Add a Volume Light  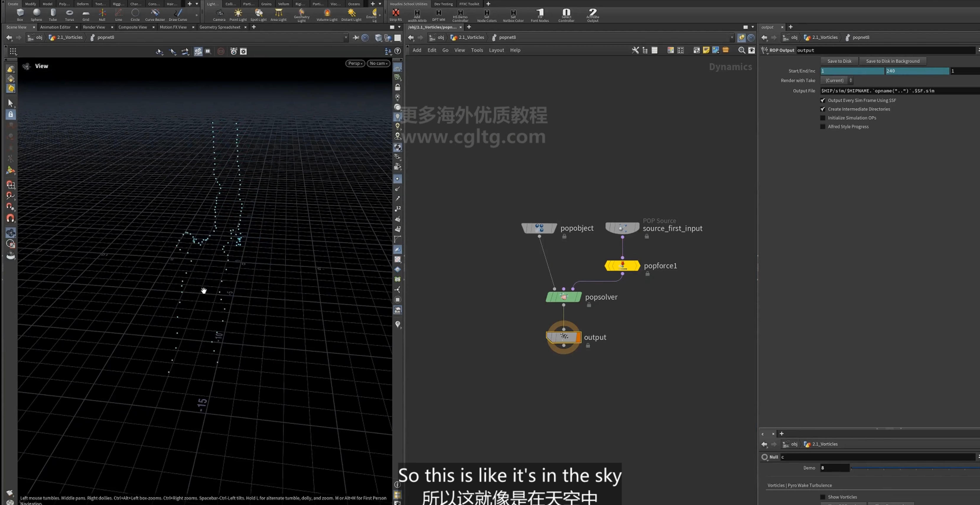pyautogui.click(x=327, y=14)
